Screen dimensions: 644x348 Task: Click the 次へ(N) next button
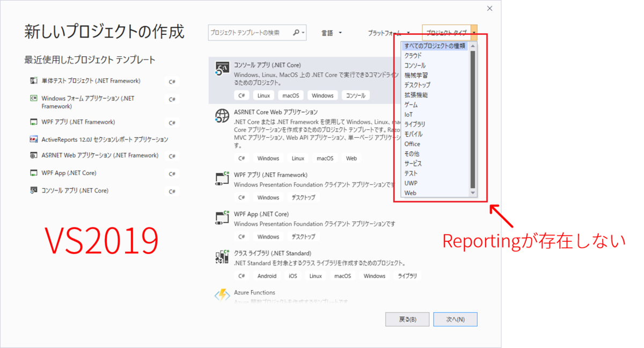pyautogui.click(x=455, y=319)
